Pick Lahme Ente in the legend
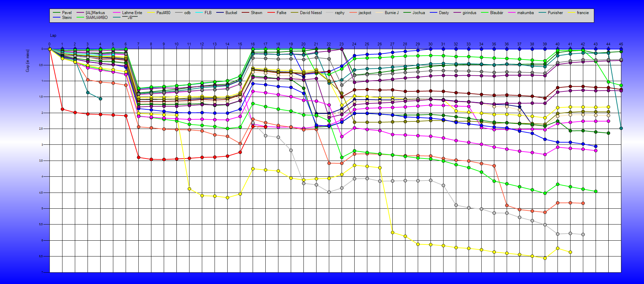The width and height of the screenshot is (644, 284). click(132, 13)
